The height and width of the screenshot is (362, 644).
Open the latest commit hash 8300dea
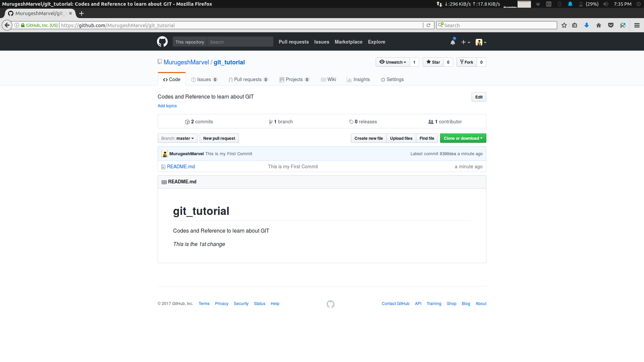coord(448,154)
